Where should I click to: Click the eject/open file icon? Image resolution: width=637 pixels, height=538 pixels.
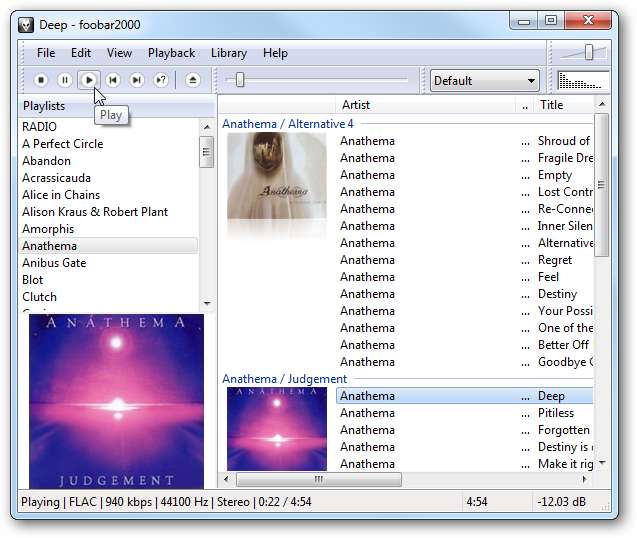click(193, 80)
